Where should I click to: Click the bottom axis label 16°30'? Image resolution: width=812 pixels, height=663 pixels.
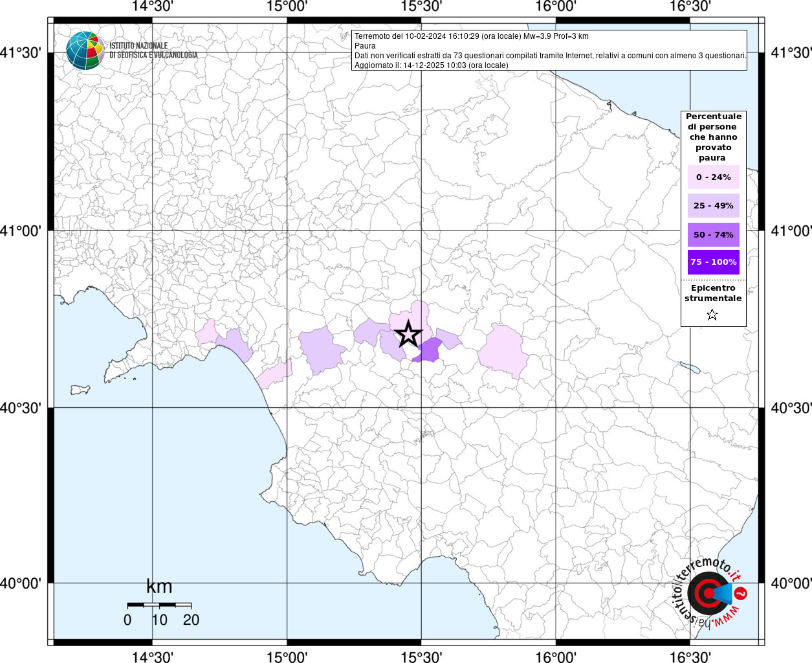point(690,657)
